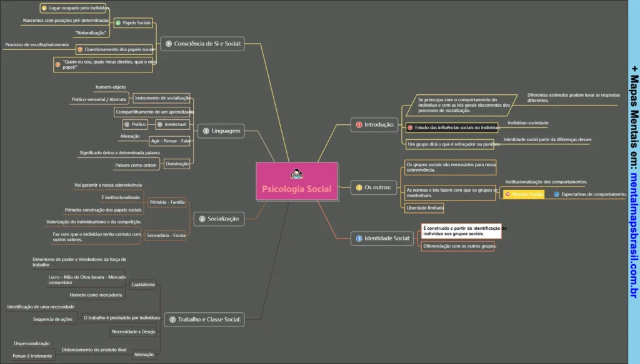Click the number 5 badge on Linguagem
The image size is (640, 364).
(x=206, y=131)
